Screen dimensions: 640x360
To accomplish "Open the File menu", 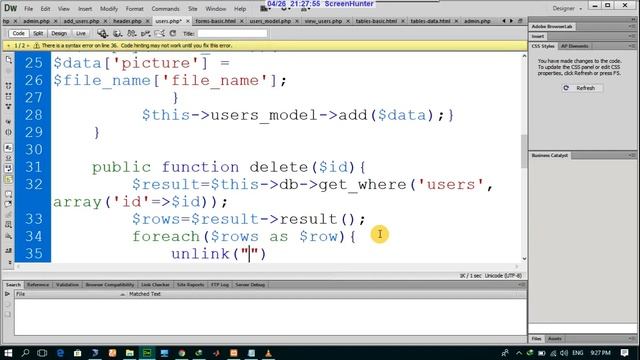I will 29,9.
